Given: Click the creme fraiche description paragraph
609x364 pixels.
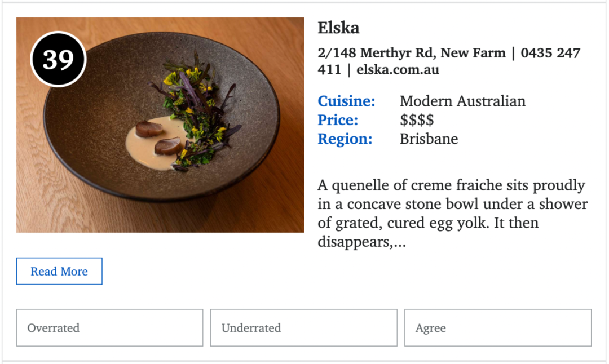Looking at the screenshot, I should click(452, 214).
